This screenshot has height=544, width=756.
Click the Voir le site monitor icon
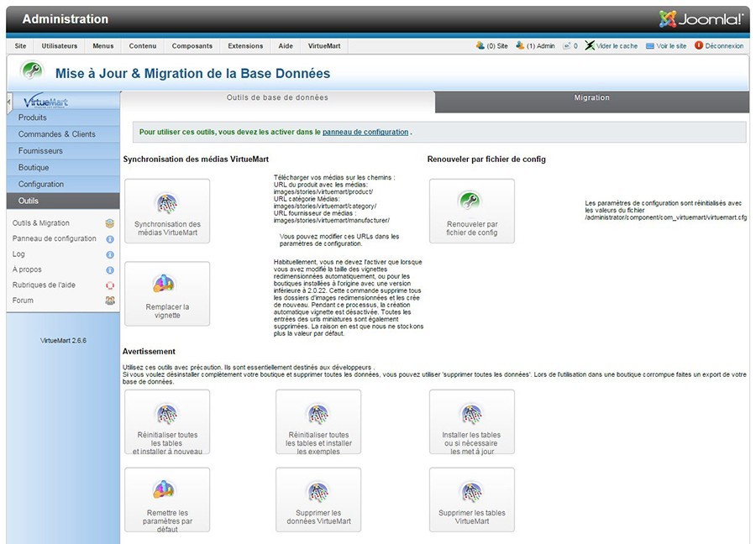(x=650, y=46)
